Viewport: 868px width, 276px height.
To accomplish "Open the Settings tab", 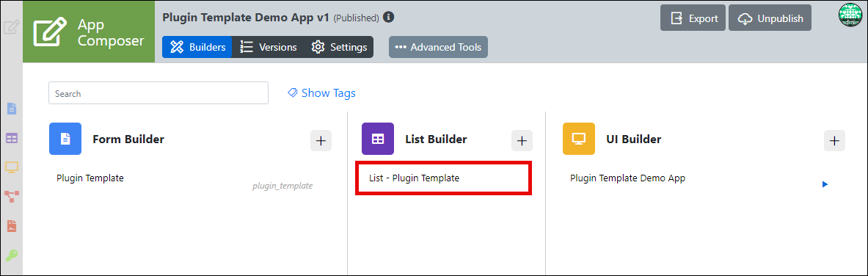I will point(339,47).
